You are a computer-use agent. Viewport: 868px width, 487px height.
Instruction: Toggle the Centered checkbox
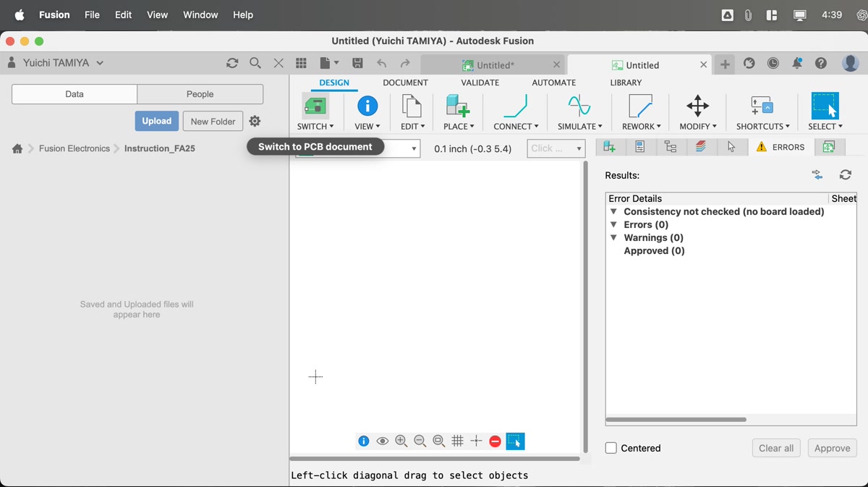click(x=611, y=448)
